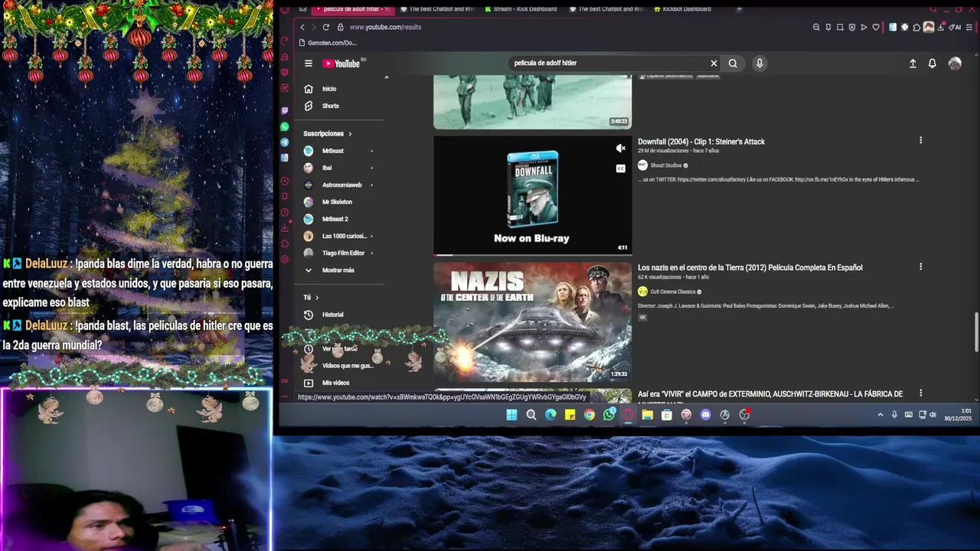Open the YouTube upload/create button
980x551 pixels.
(913, 64)
